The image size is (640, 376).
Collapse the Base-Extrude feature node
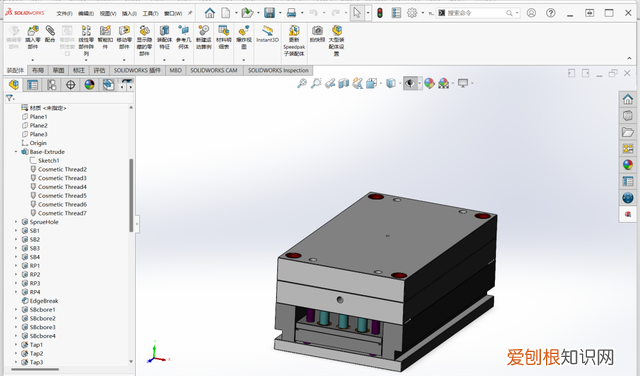(x=16, y=152)
